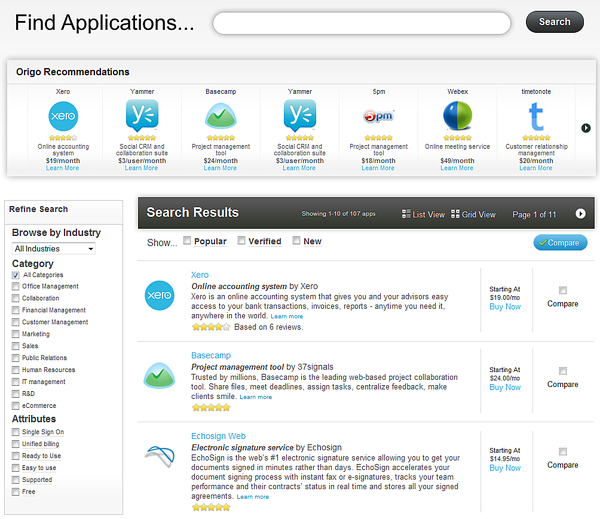Open the first Yammer icon in recommendations
The height and width of the screenshot is (519, 600).
tap(142, 116)
